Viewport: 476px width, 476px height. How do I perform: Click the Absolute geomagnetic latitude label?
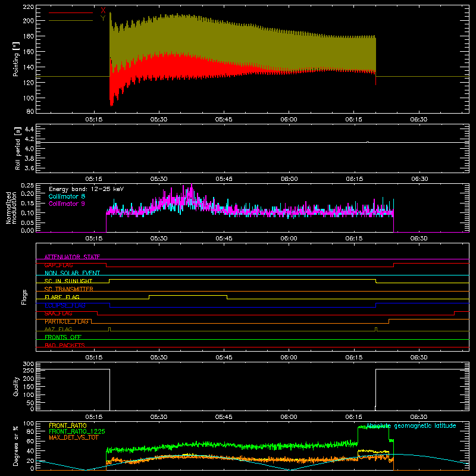click(x=411, y=426)
